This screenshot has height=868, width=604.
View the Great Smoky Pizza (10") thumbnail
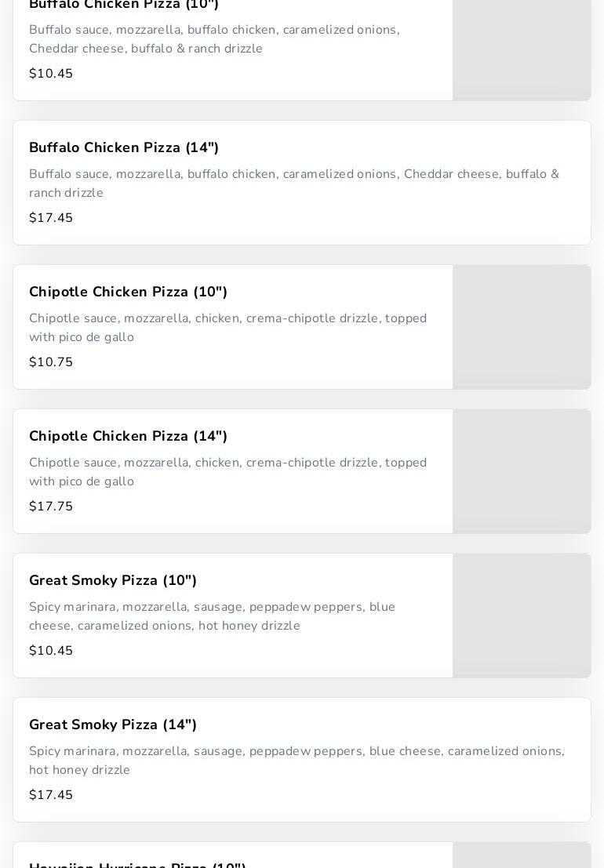(x=521, y=616)
